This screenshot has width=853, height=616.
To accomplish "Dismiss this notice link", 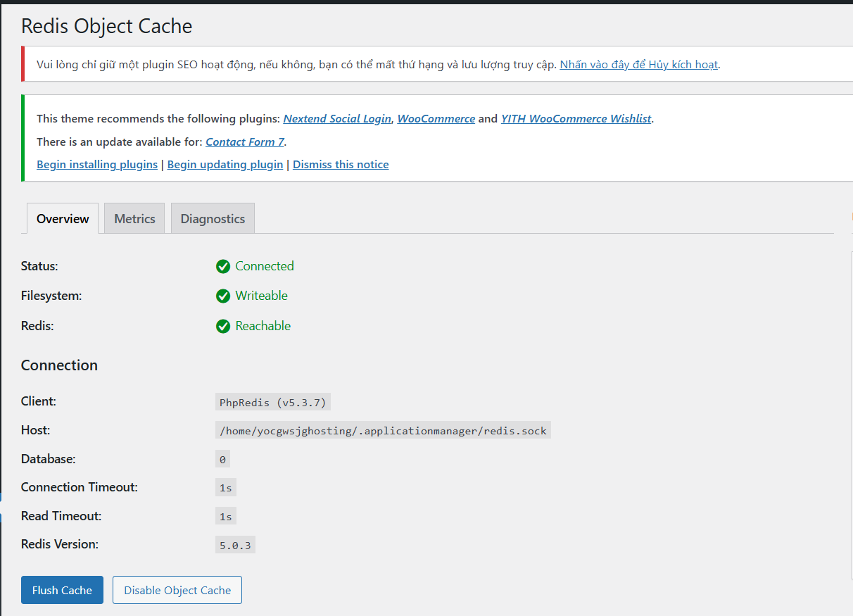I will pyautogui.click(x=341, y=164).
